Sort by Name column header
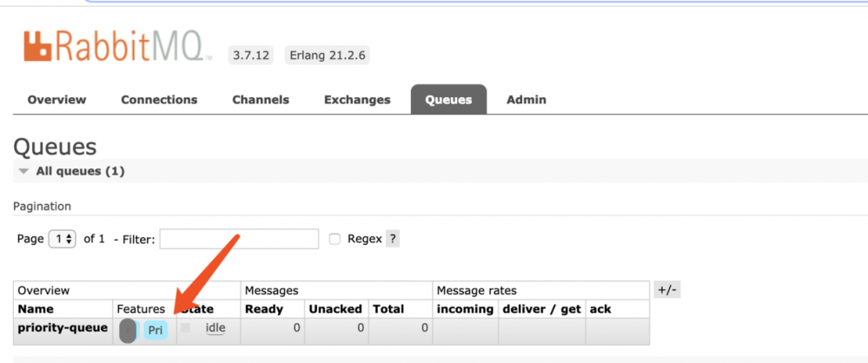This screenshot has width=868, height=363. click(36, 309)
